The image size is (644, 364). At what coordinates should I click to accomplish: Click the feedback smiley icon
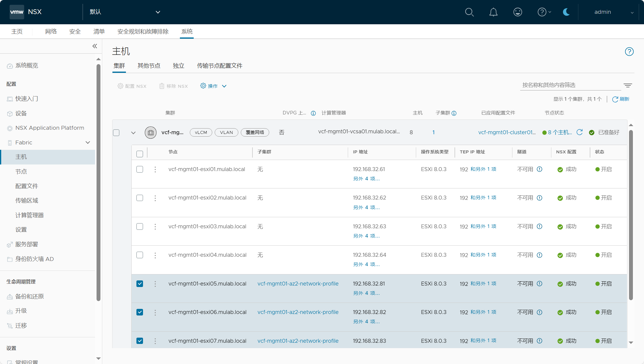click(517, 12)
